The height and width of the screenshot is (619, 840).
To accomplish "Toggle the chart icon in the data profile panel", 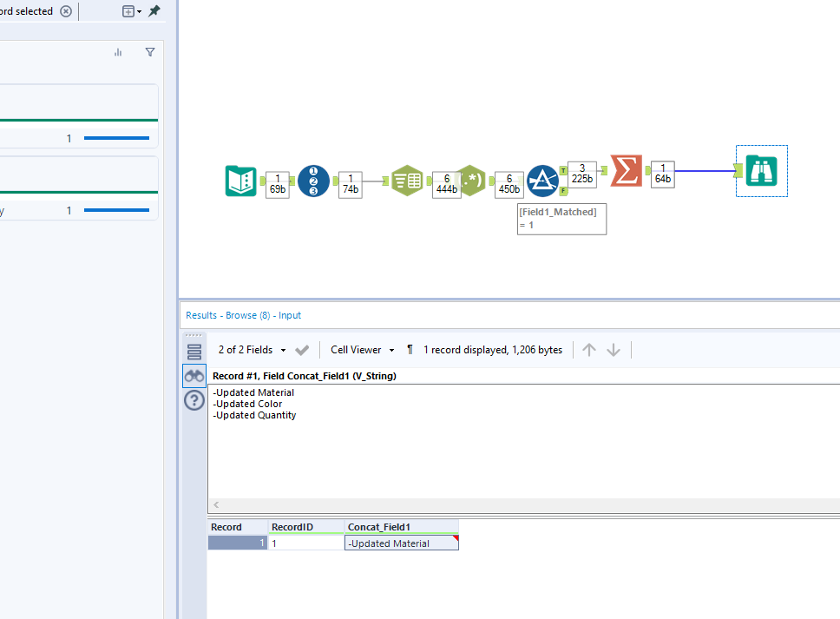I will [117, 52].
